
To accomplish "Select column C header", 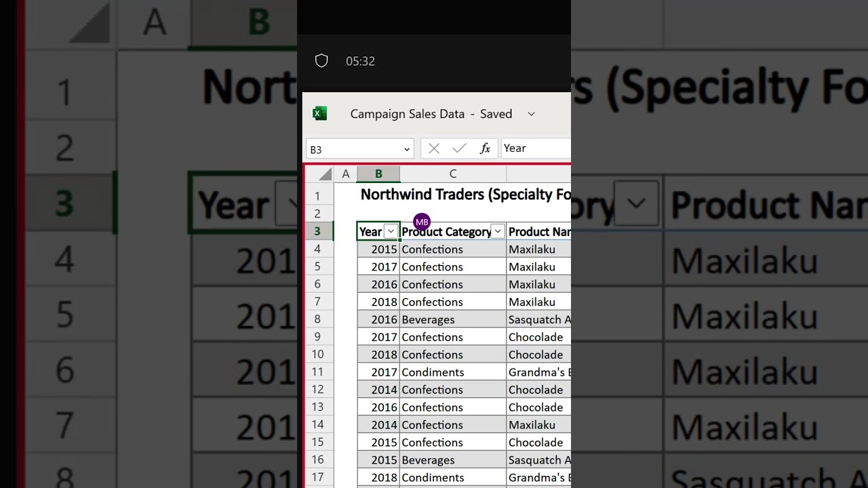I will coord(453,174).
